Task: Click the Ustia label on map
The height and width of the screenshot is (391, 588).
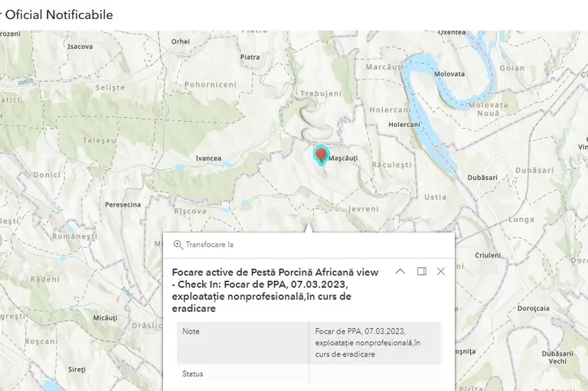Action: coord(436,197)
